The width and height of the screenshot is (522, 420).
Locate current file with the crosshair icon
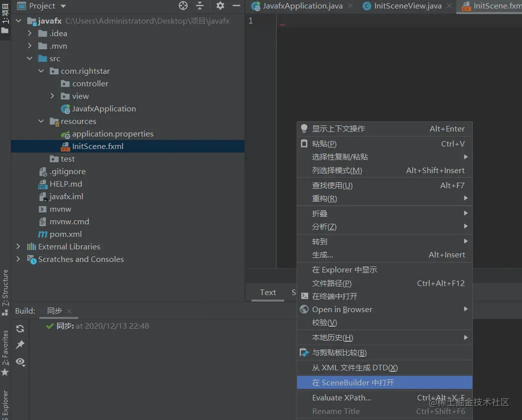click(183, 6)
